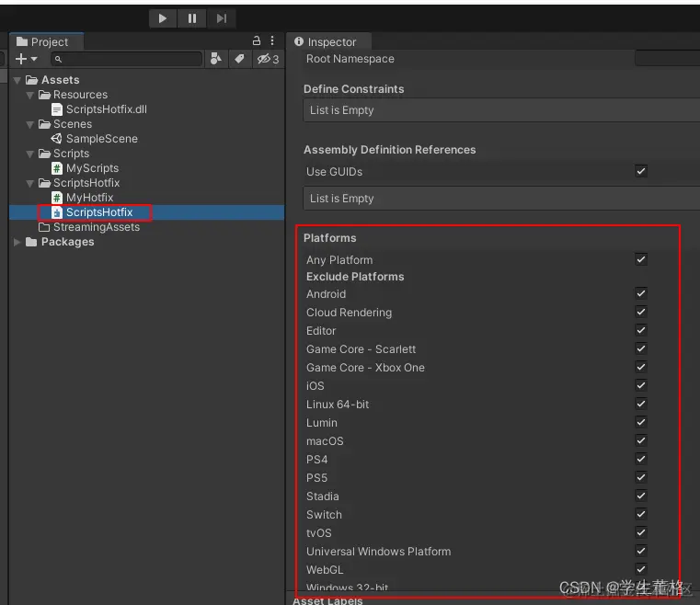Collapse the ScriptsHotfix folder arrow
The height and width of the screenshot is (605, 700).
(x=30, y=183)
